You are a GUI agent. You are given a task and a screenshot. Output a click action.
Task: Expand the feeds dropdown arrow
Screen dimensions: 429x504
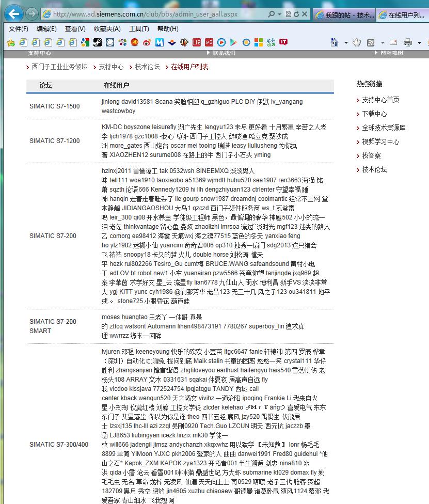coord(383,42)
